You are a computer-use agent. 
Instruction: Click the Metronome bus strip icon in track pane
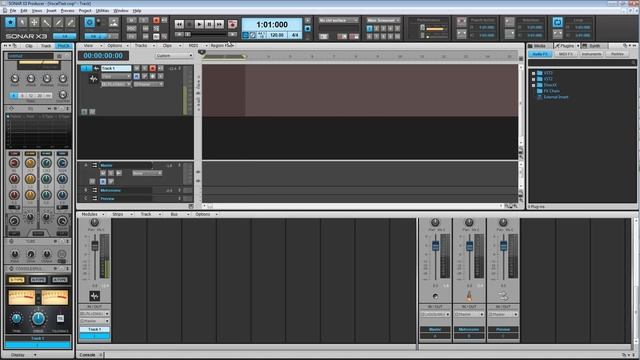tap(94, 190)
